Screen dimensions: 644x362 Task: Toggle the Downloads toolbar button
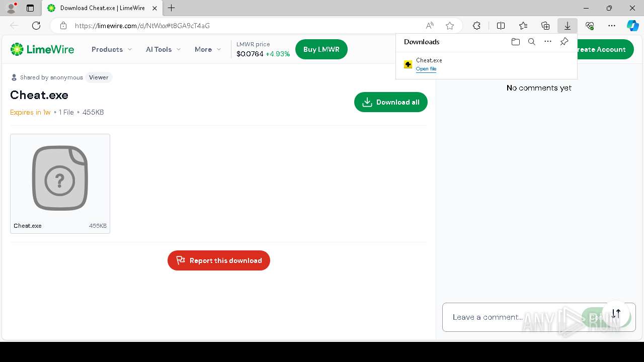point(568,26)
